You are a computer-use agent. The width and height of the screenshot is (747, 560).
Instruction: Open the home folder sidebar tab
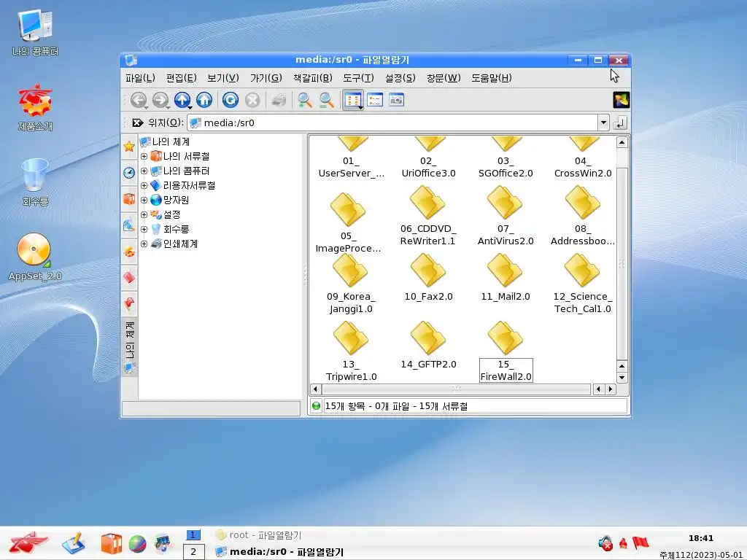tap(129, 198)
